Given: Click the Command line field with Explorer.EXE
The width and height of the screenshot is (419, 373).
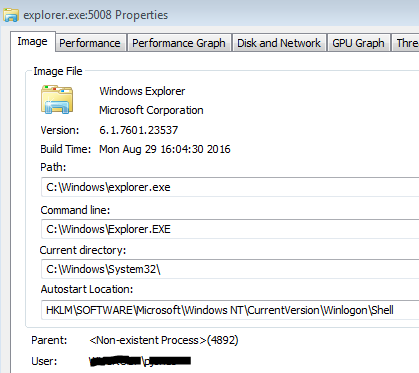Looking at the screenshot, I should click(230, 229).
